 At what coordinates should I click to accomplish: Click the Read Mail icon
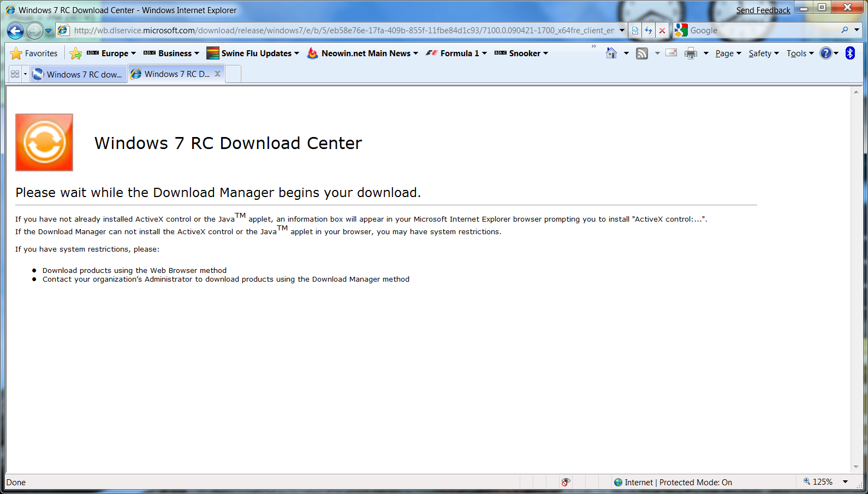(x=671, y=53)
